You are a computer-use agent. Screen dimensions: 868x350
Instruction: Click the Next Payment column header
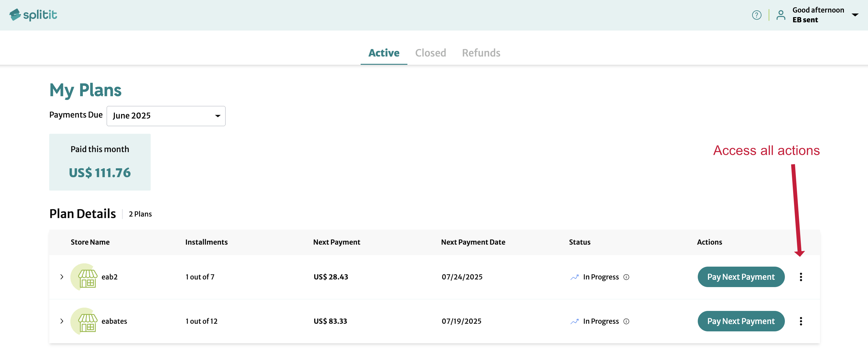[x=336, y=242]
